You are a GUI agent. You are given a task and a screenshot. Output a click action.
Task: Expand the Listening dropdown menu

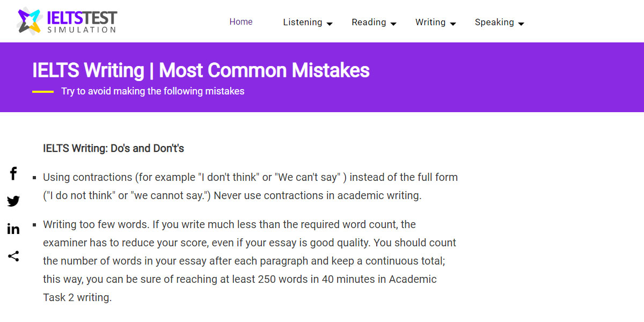pos(330,24)
